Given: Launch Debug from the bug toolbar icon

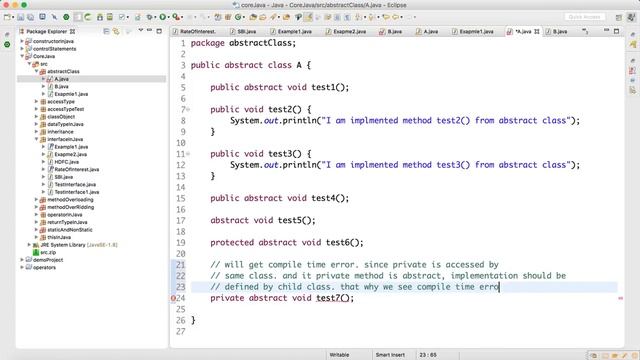Looking at the screenshot, I should (x=149, y=17).
